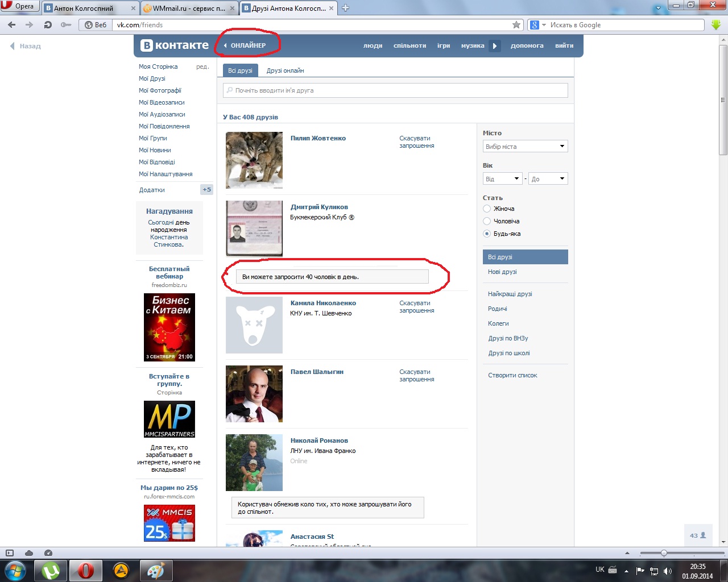
Task: Open Мої Повідомлення in the left menu
Action: pyautogui.click(x=164, y=126)
